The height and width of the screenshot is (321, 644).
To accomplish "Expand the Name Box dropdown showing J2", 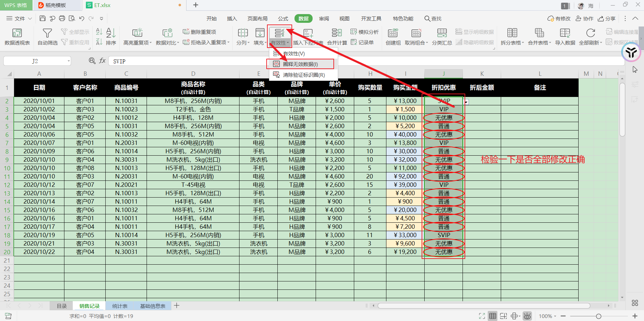I will coord(68,61).
